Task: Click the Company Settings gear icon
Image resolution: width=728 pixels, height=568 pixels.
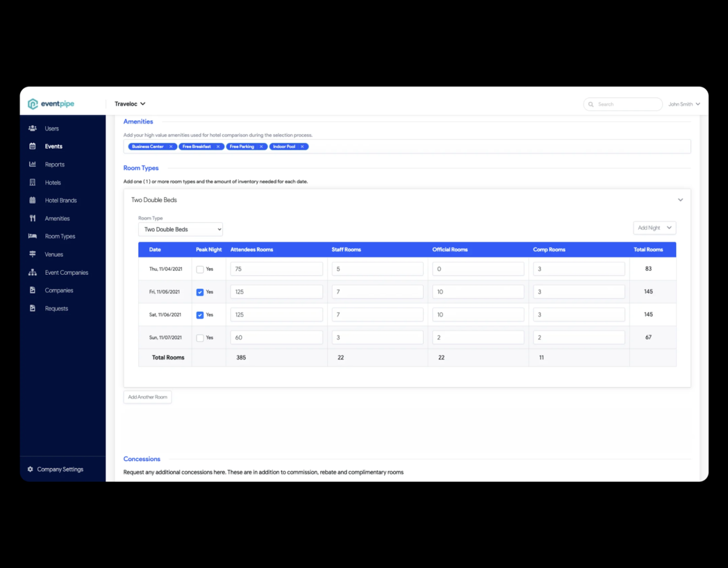Action: pos(30,470)
